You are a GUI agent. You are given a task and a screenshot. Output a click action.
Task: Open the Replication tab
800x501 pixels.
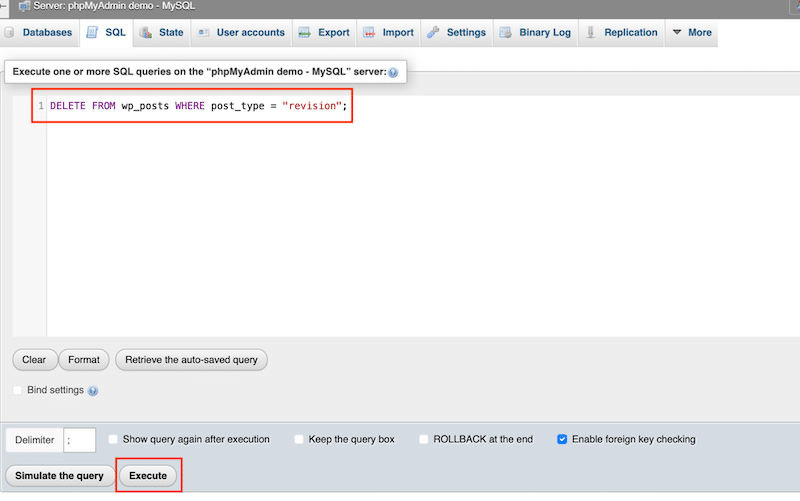click(x=621, y=33)
